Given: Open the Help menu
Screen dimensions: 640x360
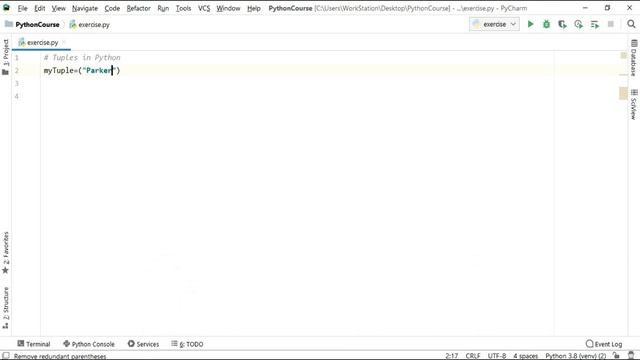Looking at the screenshot, I should (253, 8).
